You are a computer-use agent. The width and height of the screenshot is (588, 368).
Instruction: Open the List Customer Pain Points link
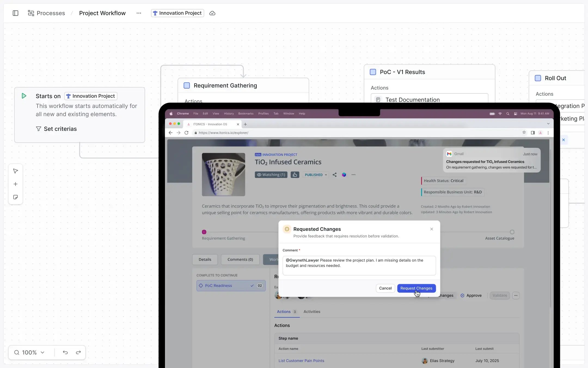tap(301, 360)
